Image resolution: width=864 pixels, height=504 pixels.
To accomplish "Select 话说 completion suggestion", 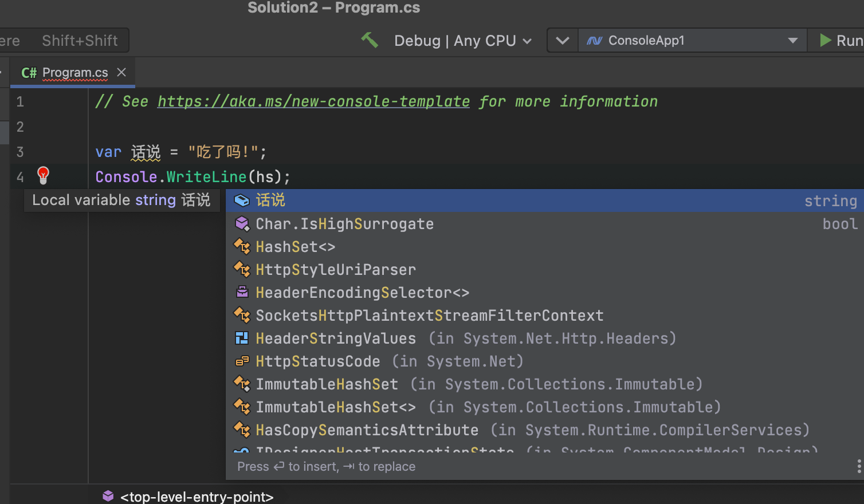I will [545, 200].
